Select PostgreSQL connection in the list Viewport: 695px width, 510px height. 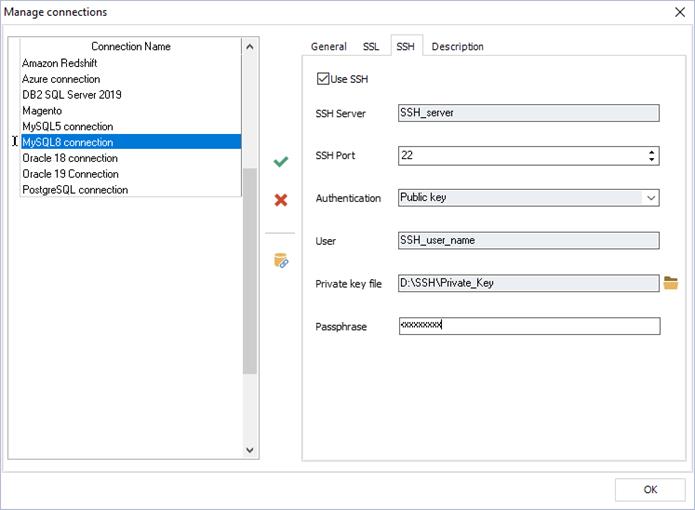tap(131, 190)
